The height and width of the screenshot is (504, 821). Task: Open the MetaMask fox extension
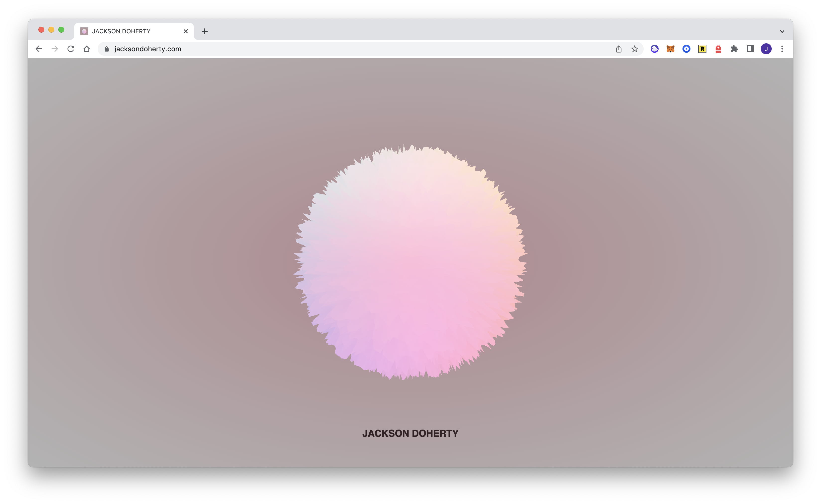tap(670, 49)
